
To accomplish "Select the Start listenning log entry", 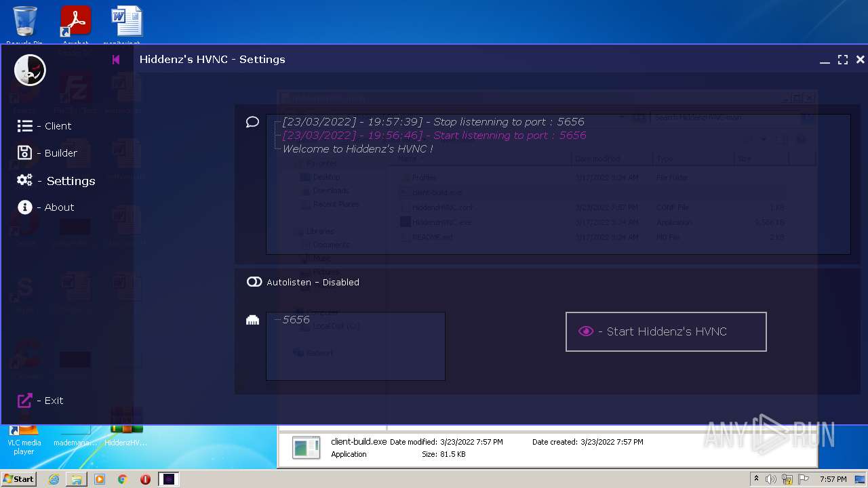I will (434, 136).
